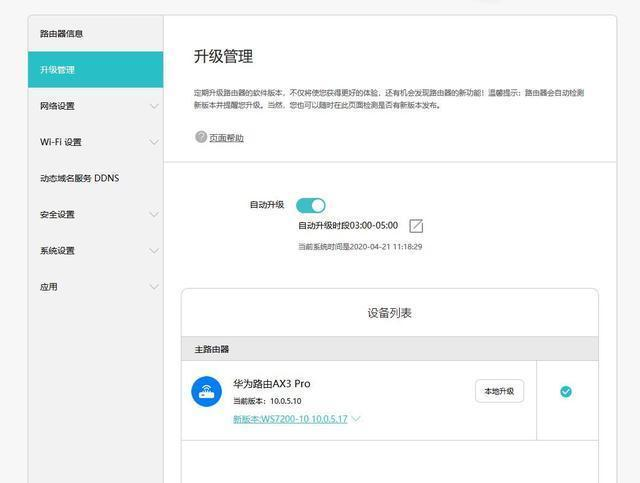Open 网络设置 sidebar section
640x483 pixels.
click(96, 106)
